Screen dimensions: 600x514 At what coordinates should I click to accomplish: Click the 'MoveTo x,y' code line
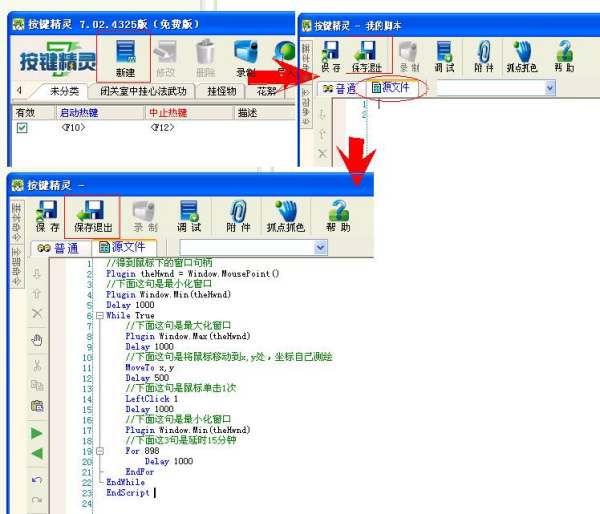[x=150, y=367]
